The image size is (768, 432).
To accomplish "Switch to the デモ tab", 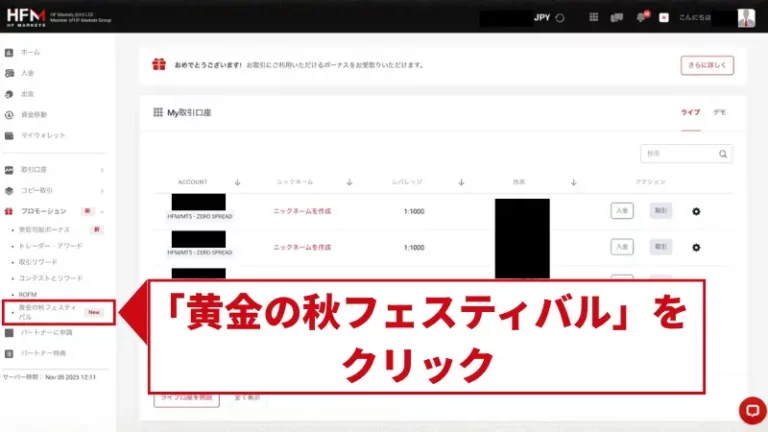I will pos(719,113).
